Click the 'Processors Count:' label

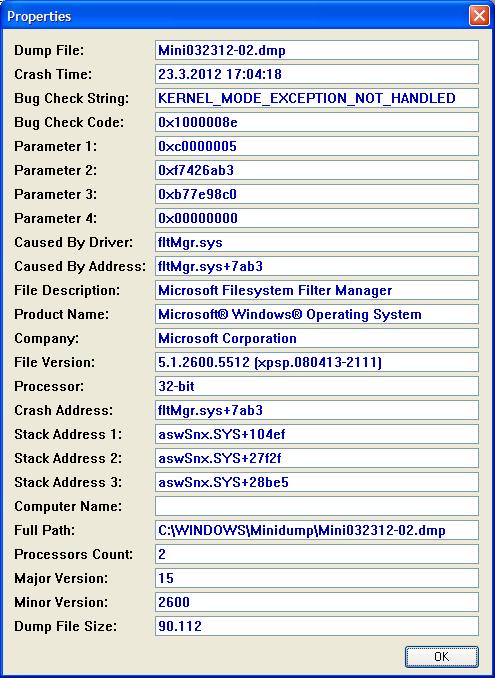click(73, 554)
